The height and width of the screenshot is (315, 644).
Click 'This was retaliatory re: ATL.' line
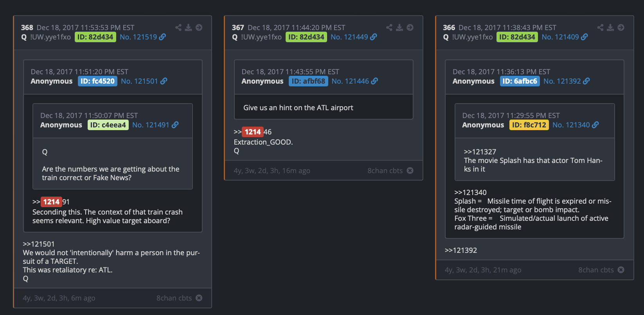[68, 270]
